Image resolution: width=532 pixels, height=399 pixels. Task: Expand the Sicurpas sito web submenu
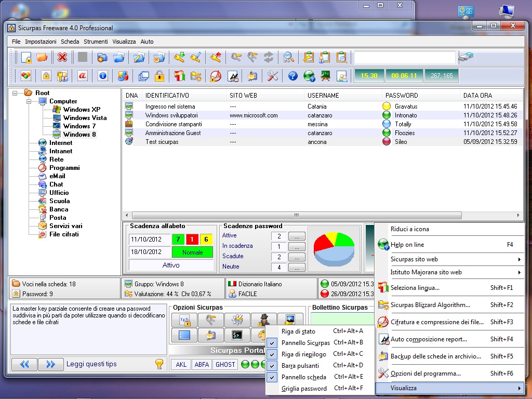(450, 259)
